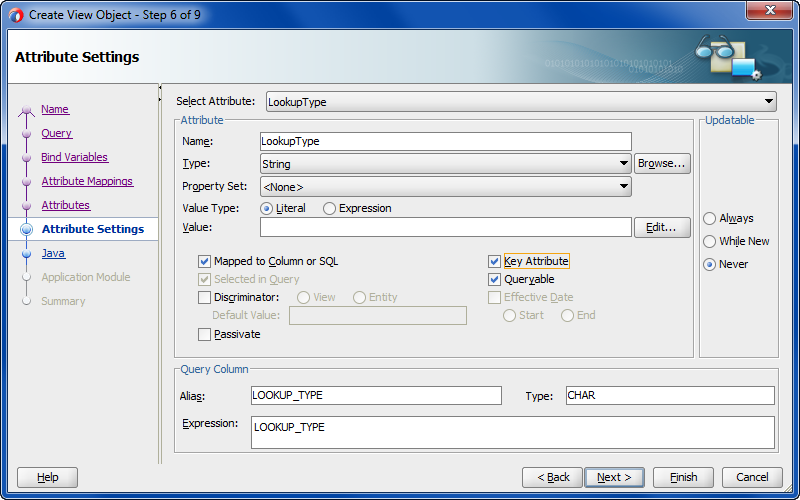Collapse the navigation pane splitter arrow
The width and height of the screenshot is (800, 500).
pos(160,88)
